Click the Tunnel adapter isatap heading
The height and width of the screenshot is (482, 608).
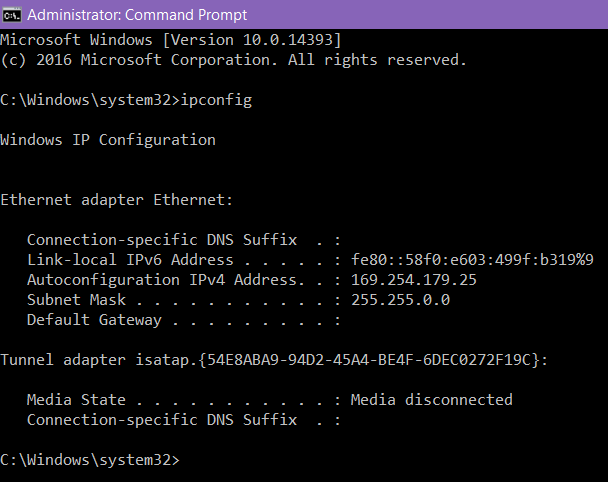274,360
